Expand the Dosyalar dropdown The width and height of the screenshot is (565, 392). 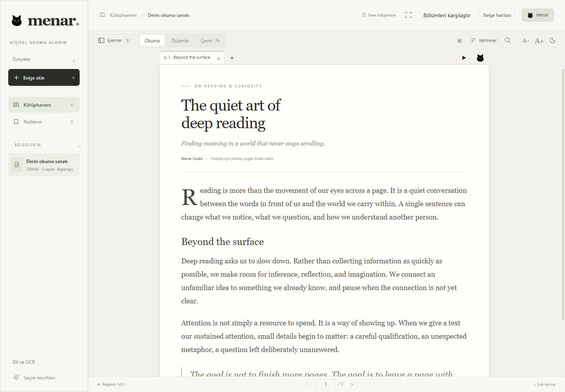click(44, 59)
